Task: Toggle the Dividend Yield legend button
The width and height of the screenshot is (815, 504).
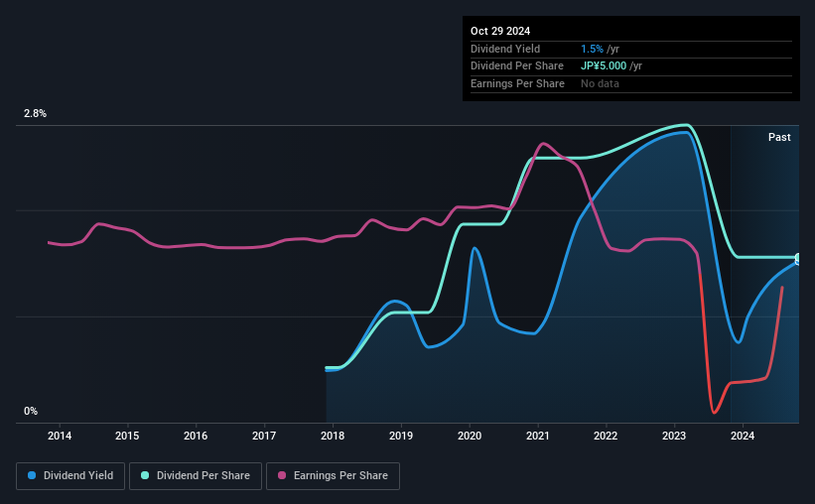Action: (70, 476)
